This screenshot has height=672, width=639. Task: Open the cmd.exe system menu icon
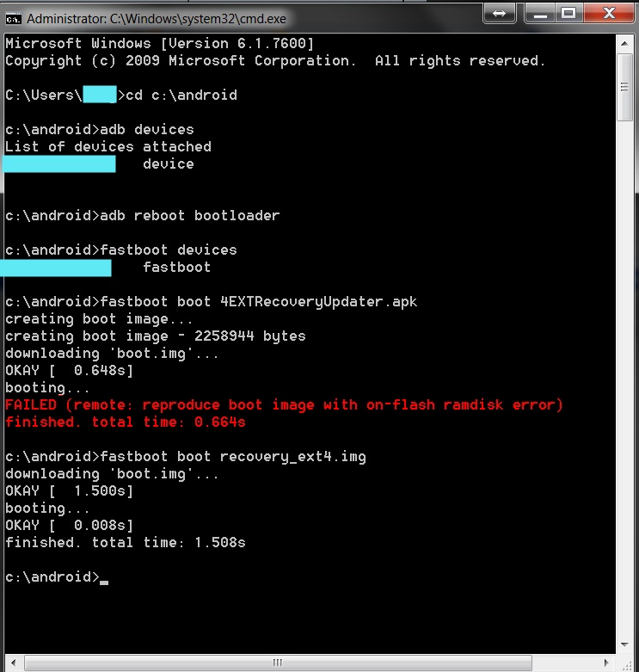[x=13, y=17]
